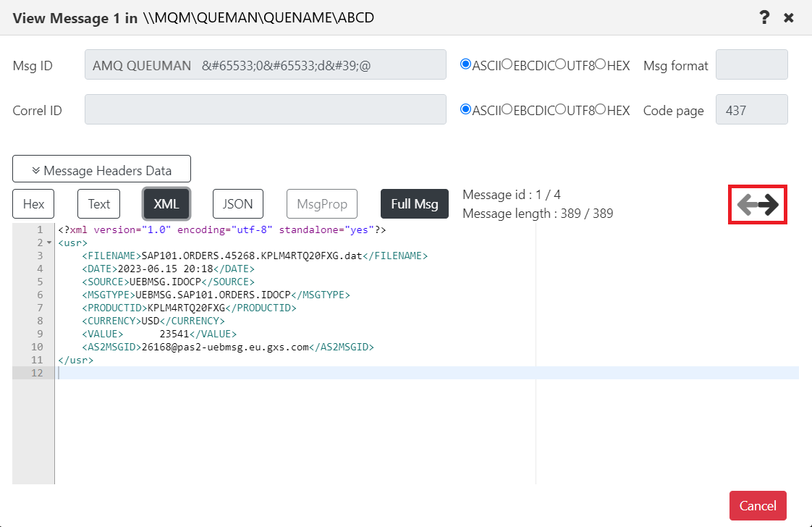Click the Code page field showing 437
Viewport: 812px width, 527px height.
tap(751, 109)
